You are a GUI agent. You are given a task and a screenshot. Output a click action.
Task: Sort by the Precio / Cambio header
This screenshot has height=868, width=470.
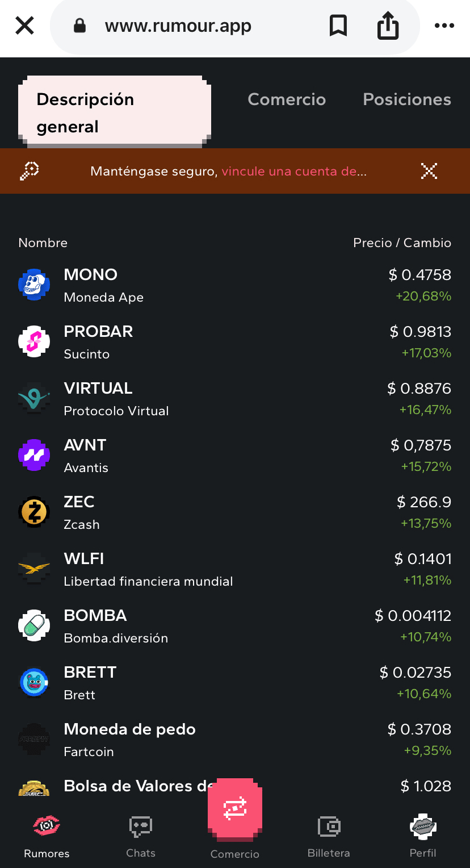pyautogui.click(x=402, y=243)
